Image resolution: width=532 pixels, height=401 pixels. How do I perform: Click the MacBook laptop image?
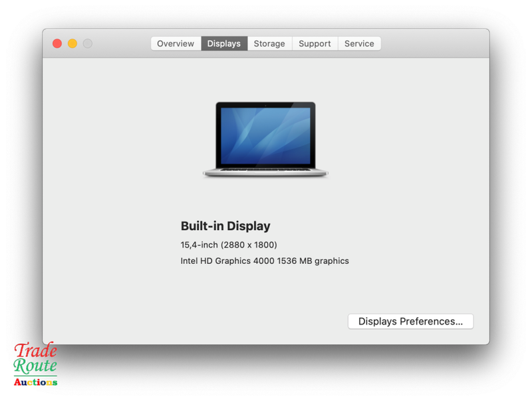click(x=265, y=139)
